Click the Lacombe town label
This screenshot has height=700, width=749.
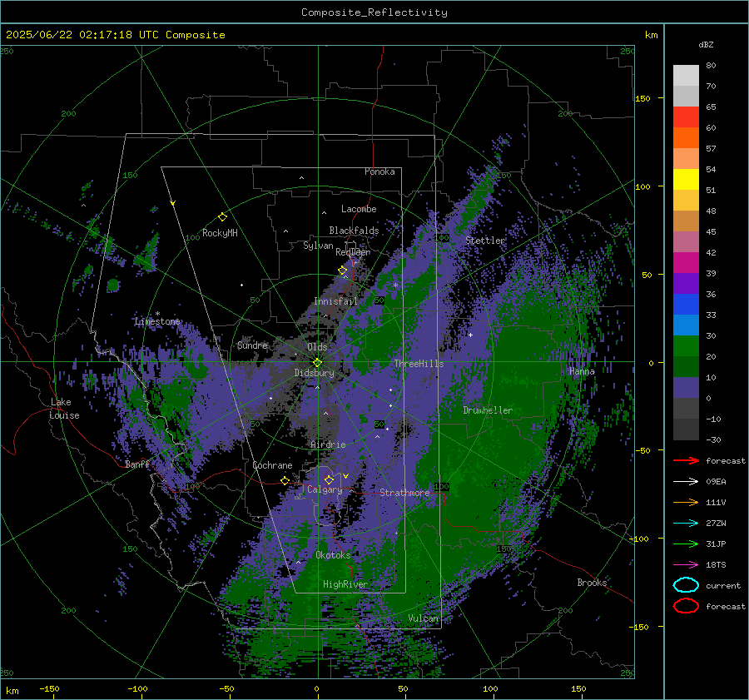[359, 209]
